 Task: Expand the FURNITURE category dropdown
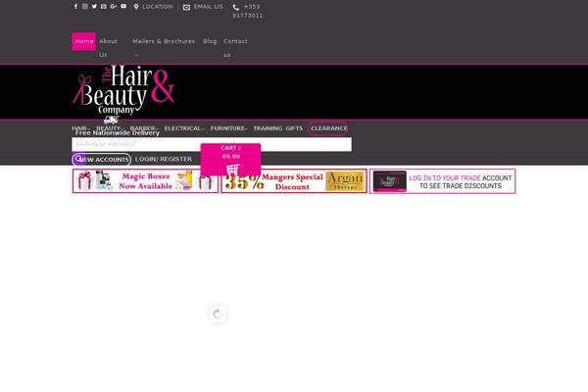click(228, 128)
